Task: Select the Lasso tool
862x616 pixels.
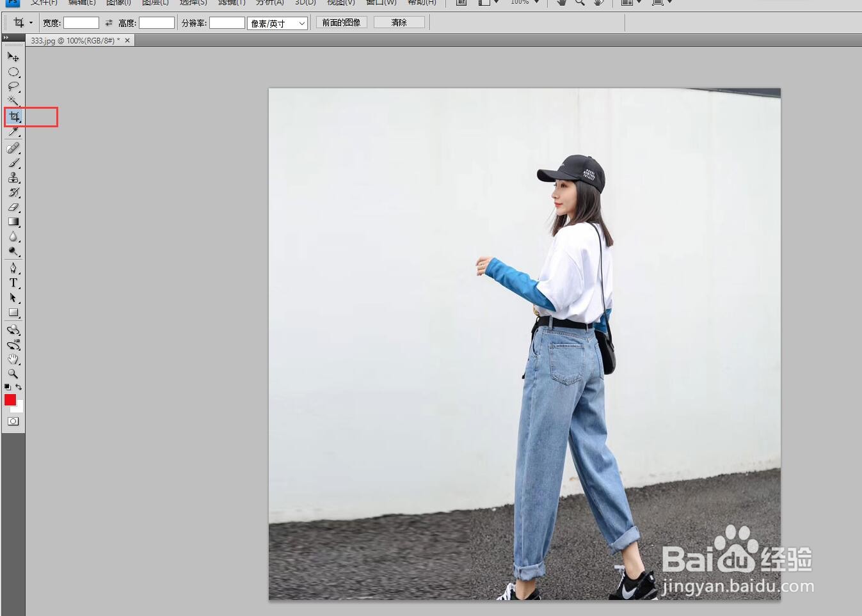Action: (13, 86)
